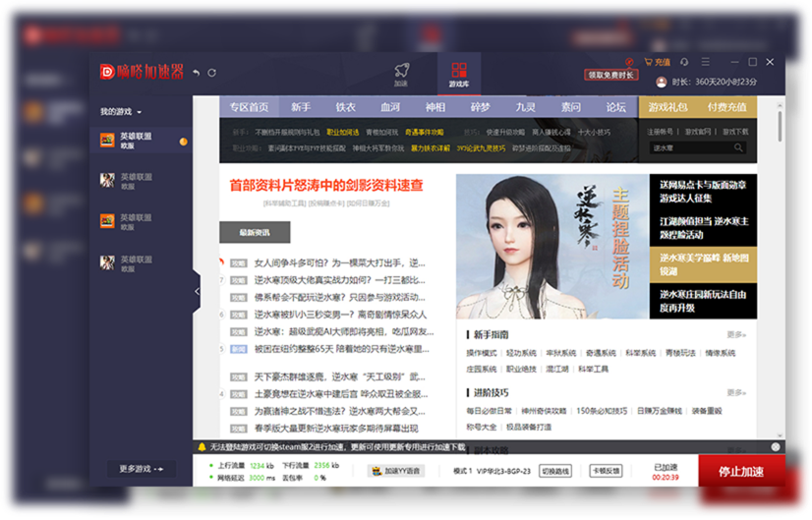Click the 卡顿反馈 button
This screenshot has height=520, width=812.
(606, 471)
